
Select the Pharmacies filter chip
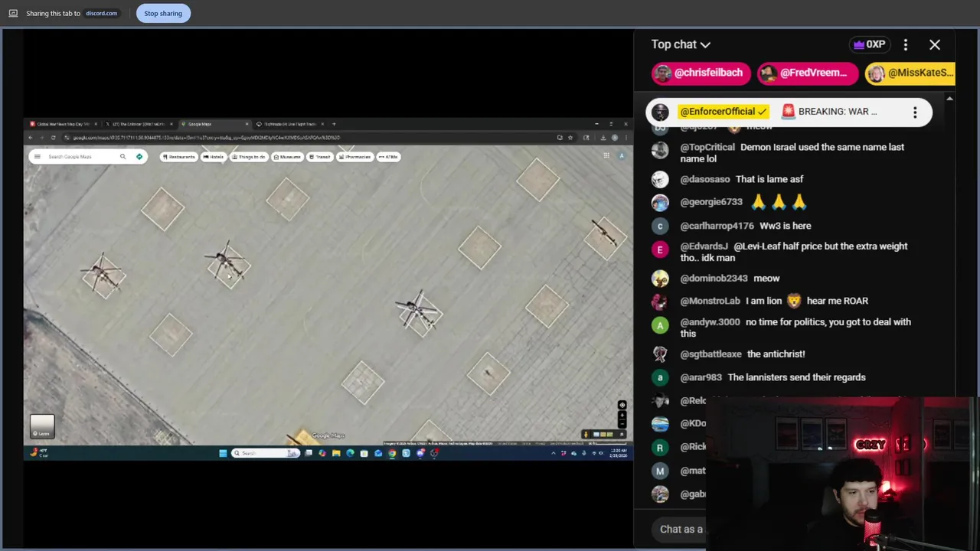click(356, 157)
